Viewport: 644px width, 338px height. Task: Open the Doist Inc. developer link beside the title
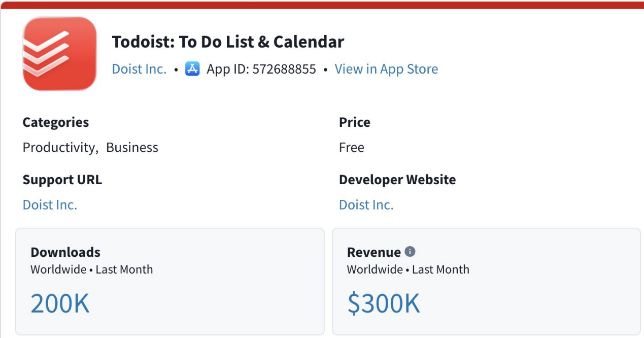[139, 69]
